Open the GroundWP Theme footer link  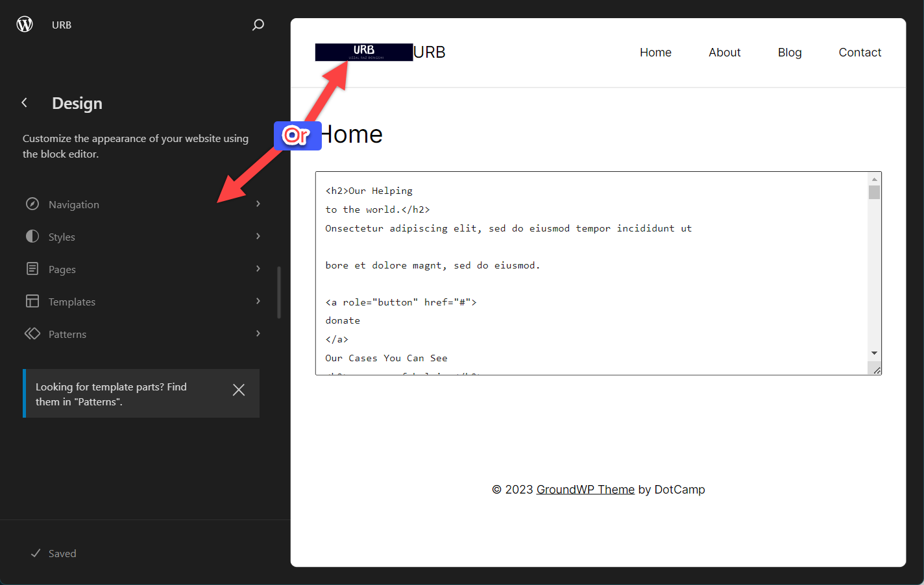click(x=585, y=490)
